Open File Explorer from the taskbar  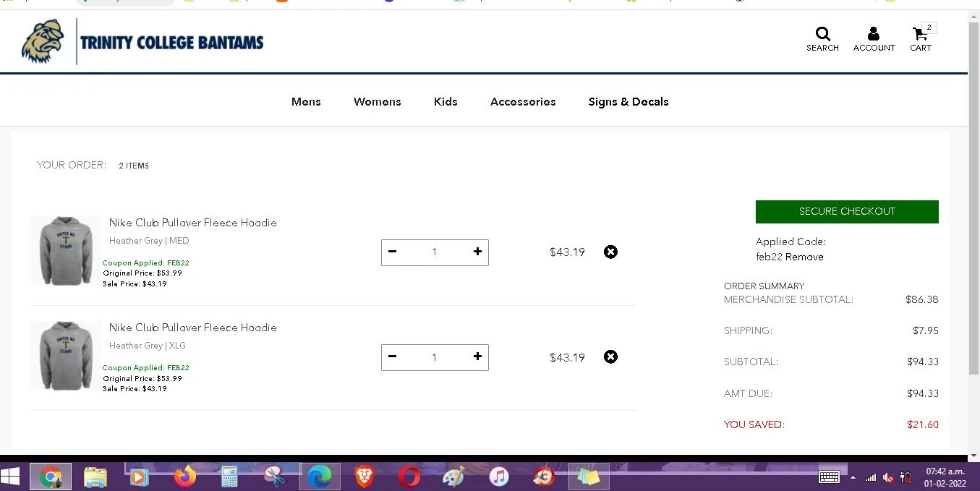95,477
